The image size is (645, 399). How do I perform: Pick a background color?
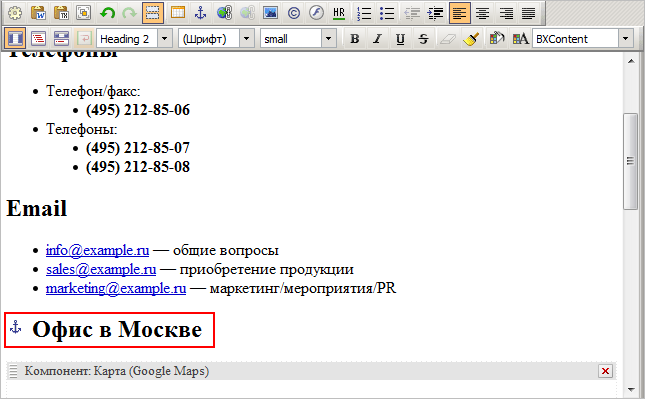coord(497,39)
